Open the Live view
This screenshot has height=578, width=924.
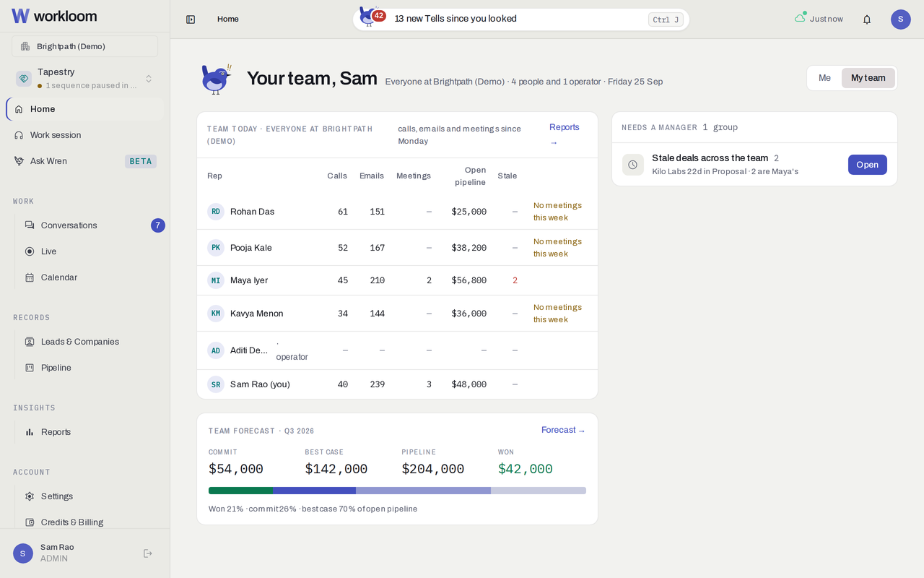[x=91, y=251]
